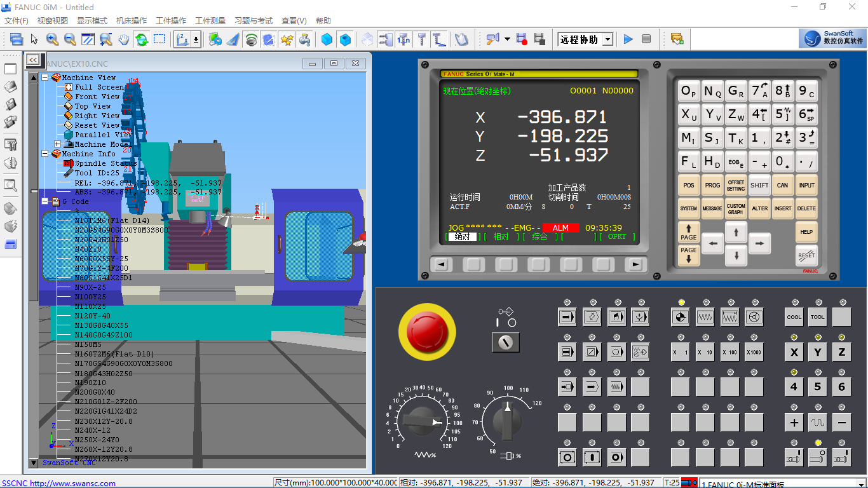Collapse the side panel with << button
Image resolution: width=868 pixels, height=488 pixels.
[32, 60]
